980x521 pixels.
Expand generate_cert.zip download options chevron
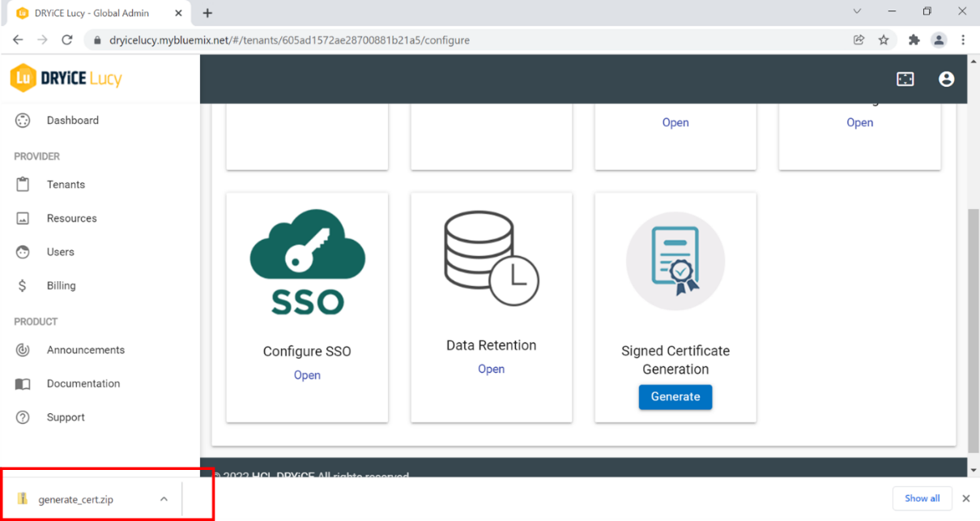click(x=164, y=499)
